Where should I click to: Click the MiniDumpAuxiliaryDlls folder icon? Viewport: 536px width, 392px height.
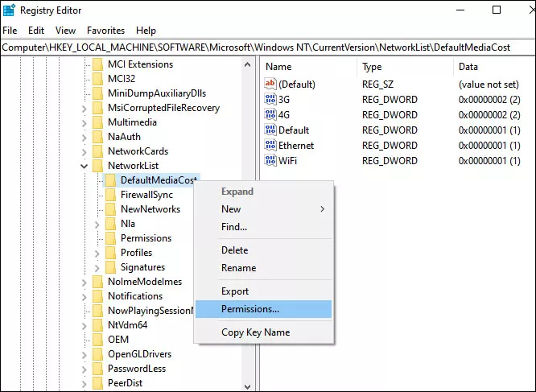pos(97,93)
